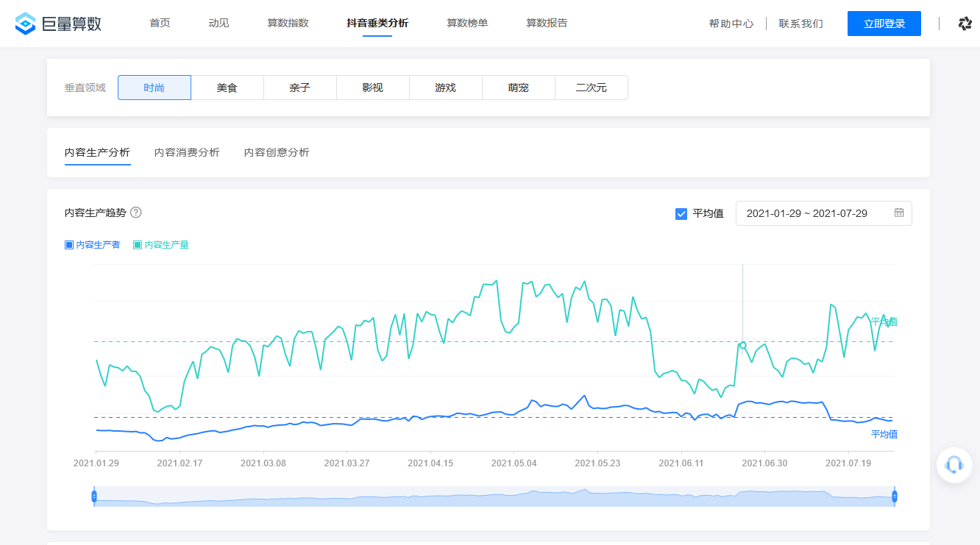The image size is (980, 545).
Task: Select the 亲子 vertical category
Action: click(300, 88)
